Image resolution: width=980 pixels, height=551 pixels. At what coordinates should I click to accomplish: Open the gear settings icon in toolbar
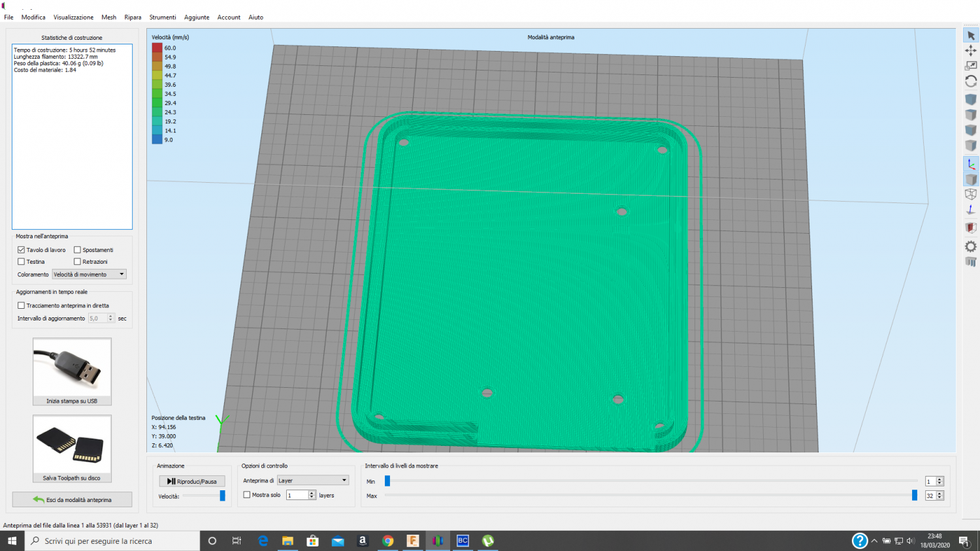971,246
